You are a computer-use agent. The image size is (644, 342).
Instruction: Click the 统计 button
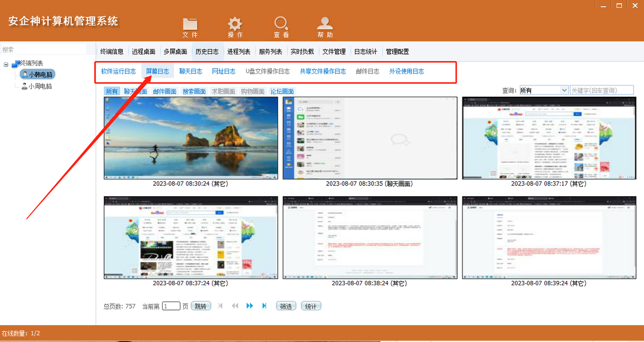[311, 306]
